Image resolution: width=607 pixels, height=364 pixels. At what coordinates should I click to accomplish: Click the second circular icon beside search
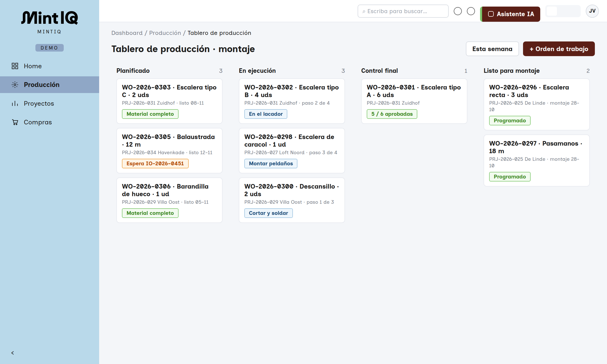(x=471, y=11)
